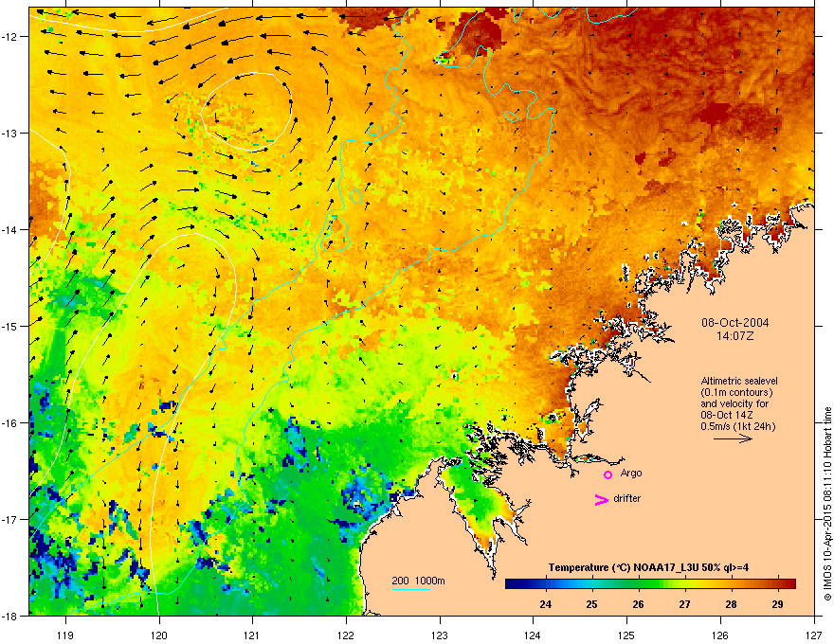
Task: Click the latitude axis label -13
Action: point(10,134)
